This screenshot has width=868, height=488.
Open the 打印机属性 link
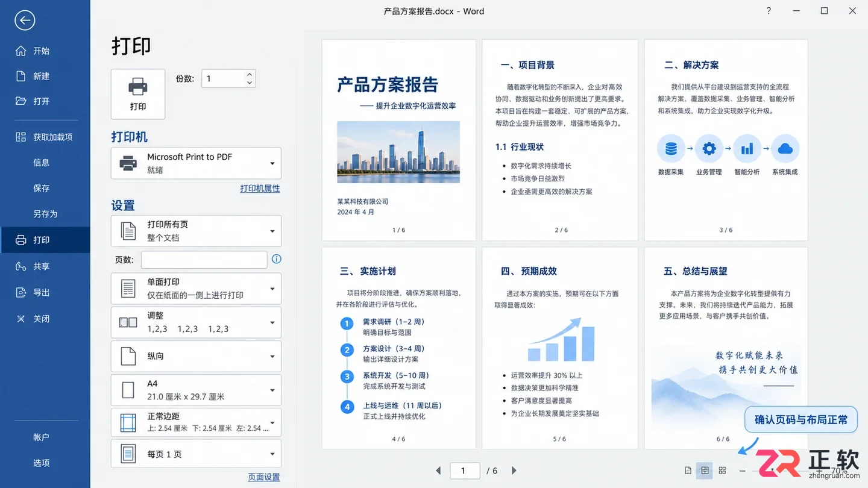(x=260, y=189)
